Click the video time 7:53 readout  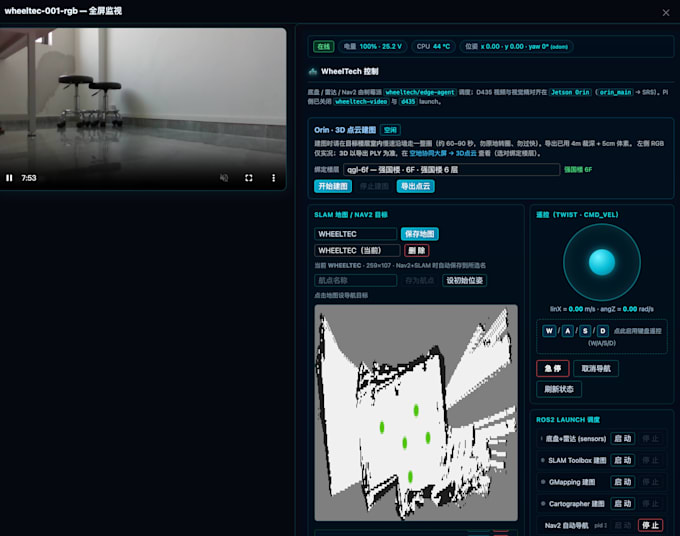click(x=29, y=178)
